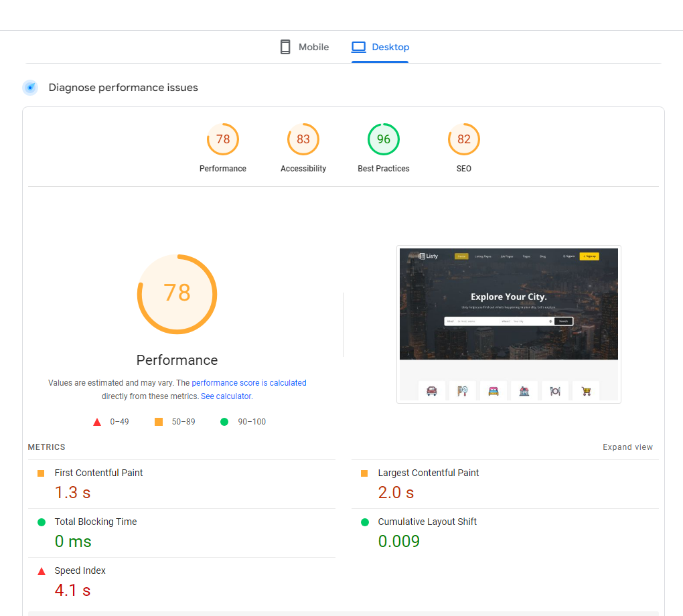
Task: Click the mobile phone icon
Action: (x=285, y=47)
